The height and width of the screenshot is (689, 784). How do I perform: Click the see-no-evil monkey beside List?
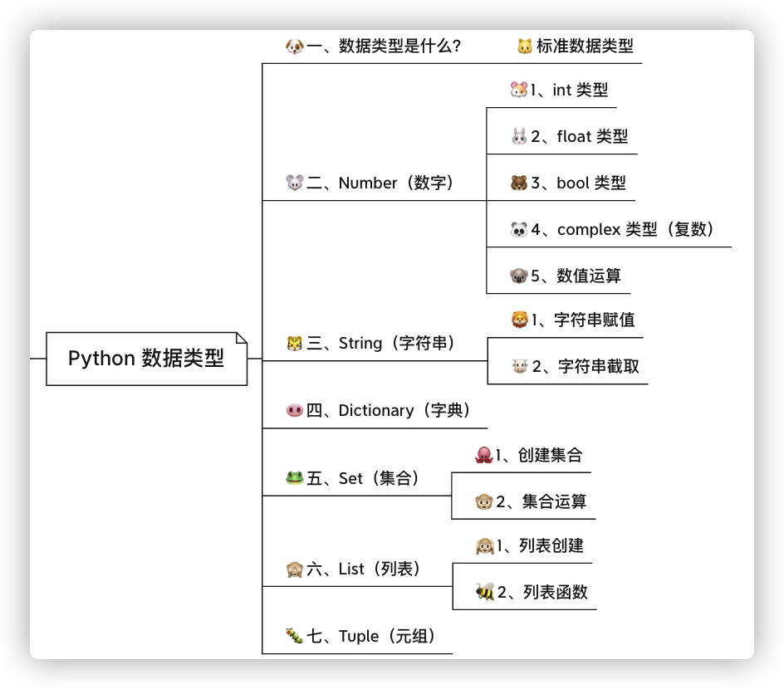(x=295, y=569)
